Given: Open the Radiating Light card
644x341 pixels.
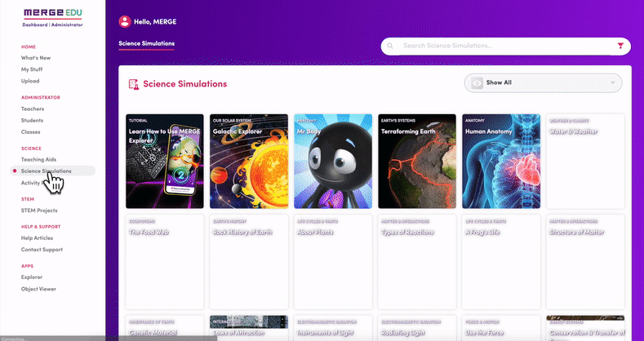Looking at the screenshot, I should [417, 328].
